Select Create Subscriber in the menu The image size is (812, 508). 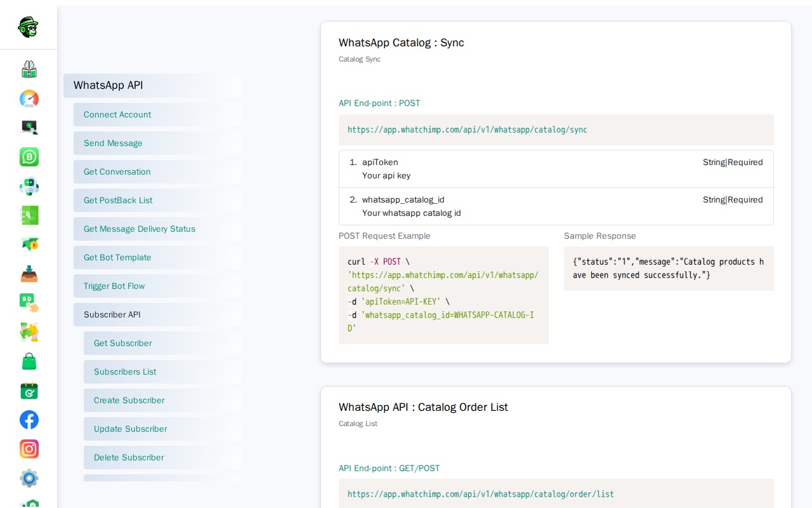pos(162,401)
